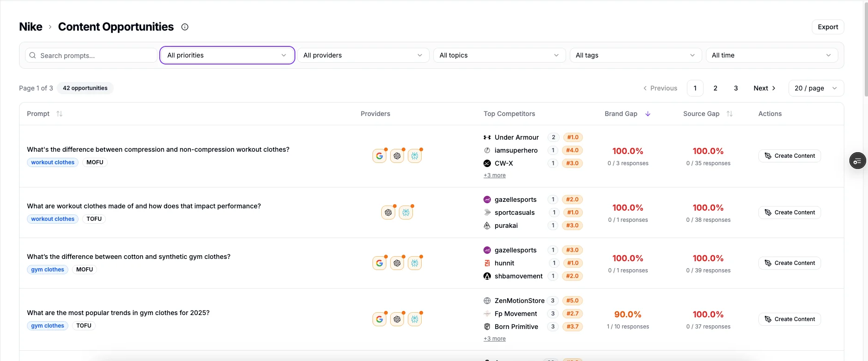This screenshot has width=868, height=361.
Task: Click Google provider icon in 2025 trends row
Action: 379,319
